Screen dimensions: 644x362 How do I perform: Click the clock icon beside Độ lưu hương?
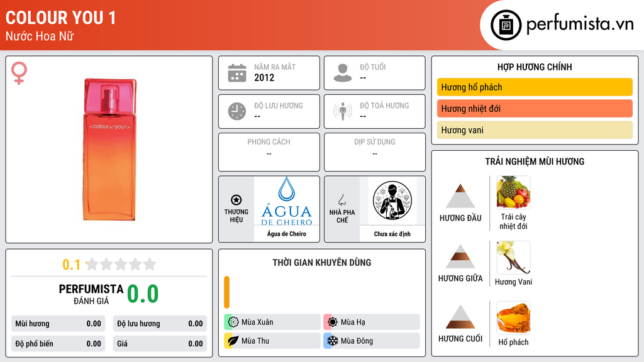pos(237,111)
